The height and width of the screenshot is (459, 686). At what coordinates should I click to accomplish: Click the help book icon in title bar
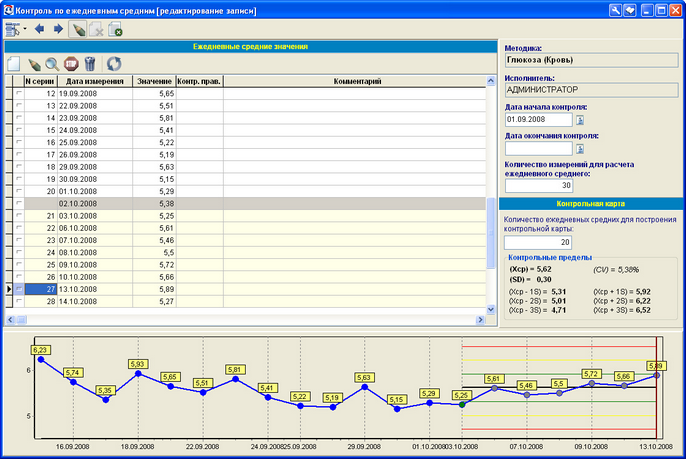630,10
